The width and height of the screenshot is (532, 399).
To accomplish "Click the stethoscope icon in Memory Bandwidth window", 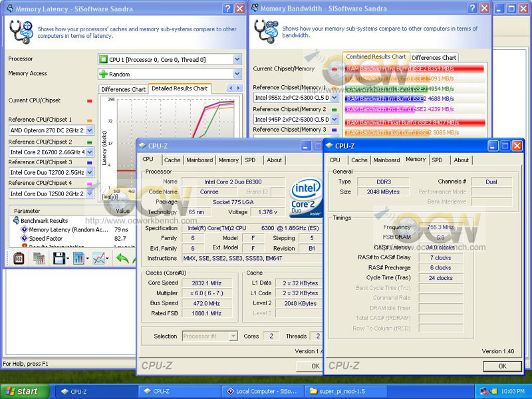I will click(266, 31).
